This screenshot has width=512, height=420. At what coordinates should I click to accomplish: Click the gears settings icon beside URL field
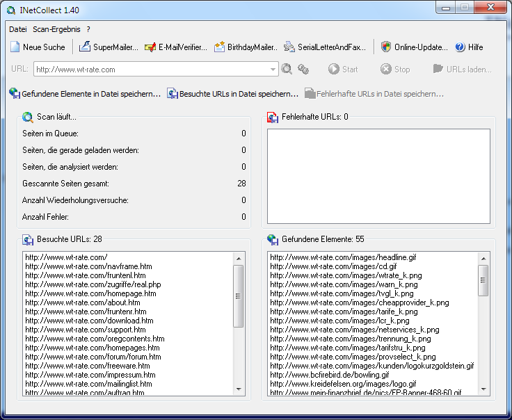point(303,69)
